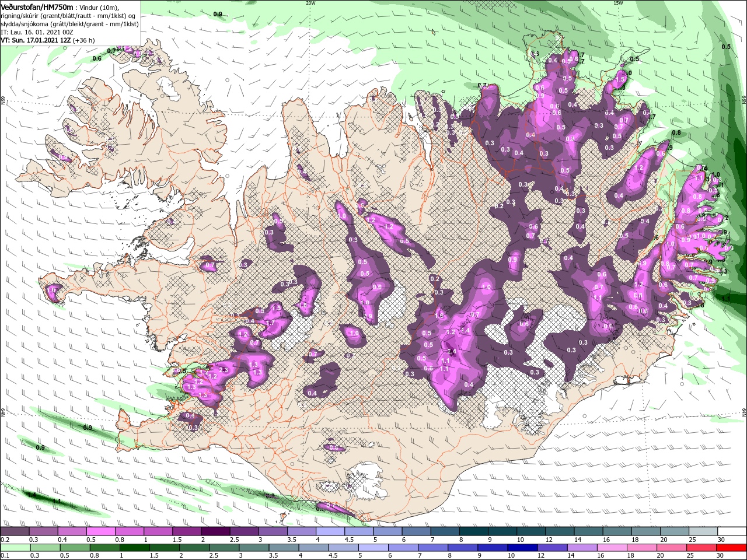747x560 pixels.
Task: Click the darkest purple 2–2.5 snow legend swatch
Action: click(215, 531)
